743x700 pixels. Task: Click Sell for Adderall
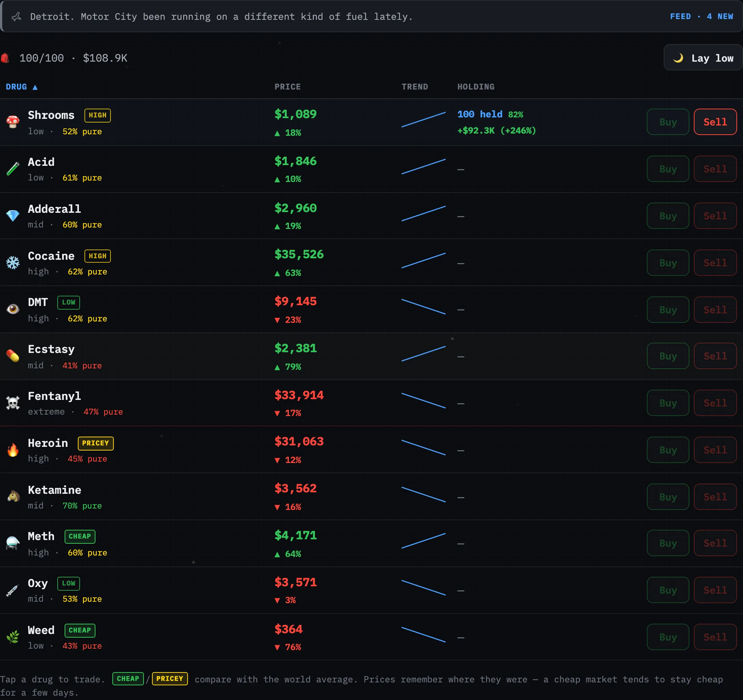point(715,216)
